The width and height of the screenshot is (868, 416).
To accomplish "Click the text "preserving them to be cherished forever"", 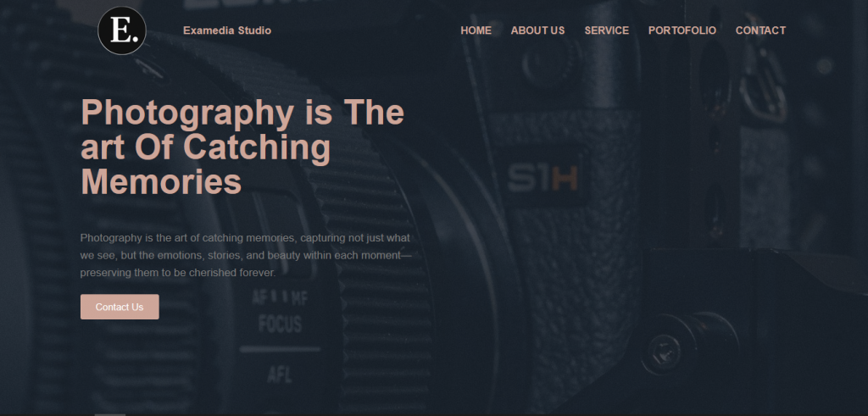I will point(177,273).
